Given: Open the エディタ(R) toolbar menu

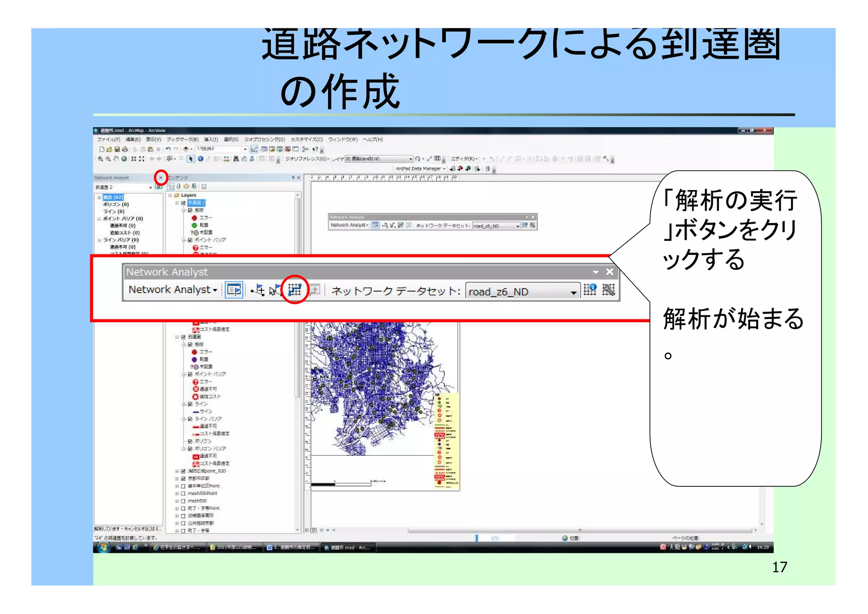Looking at the screenshot, I should pos(464,159).
